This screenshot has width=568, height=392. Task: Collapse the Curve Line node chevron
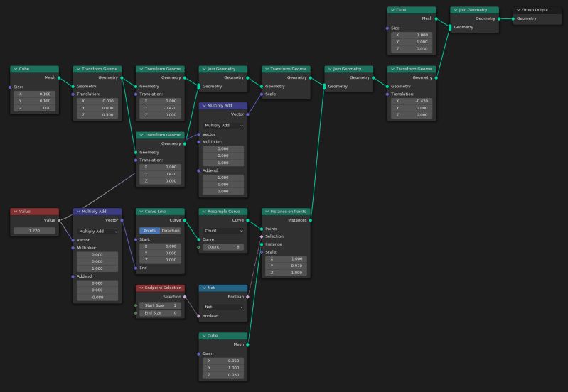click(x=141, y=212)
